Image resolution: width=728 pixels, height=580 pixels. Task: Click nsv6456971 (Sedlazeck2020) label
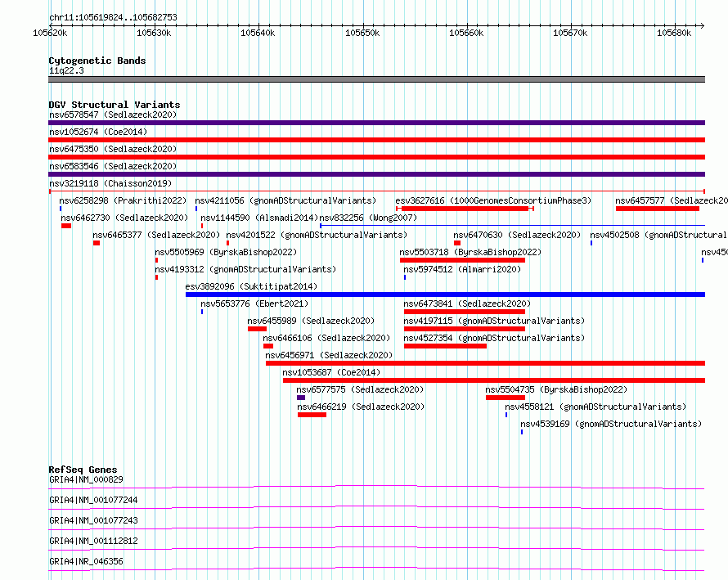point(329,355)
